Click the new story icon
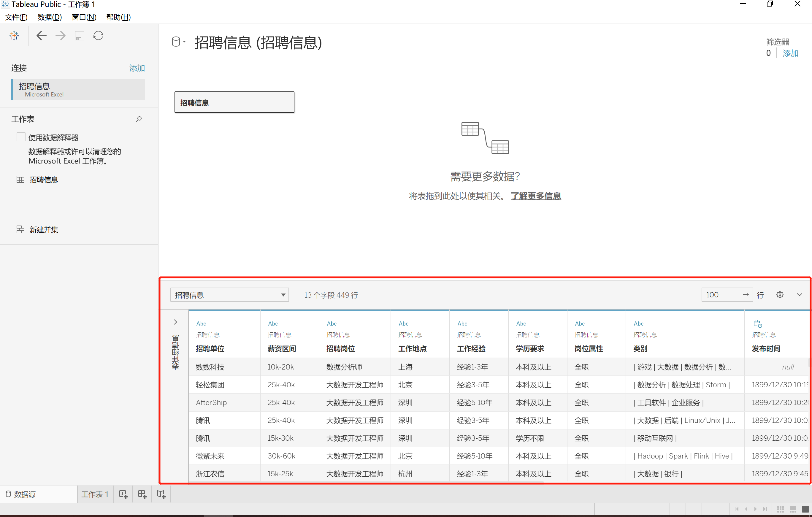 tap(161, 494)
